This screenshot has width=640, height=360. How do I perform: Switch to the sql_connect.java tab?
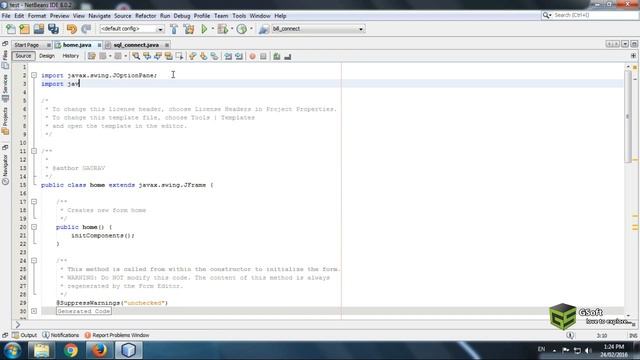(x=136, y=45)
